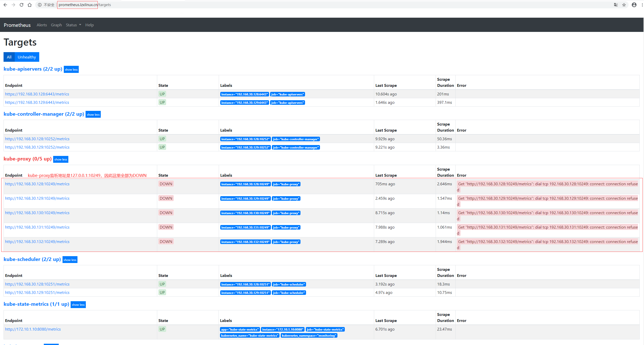Click the instance="192.168.30.128:6443" label

tap(245, 94)
